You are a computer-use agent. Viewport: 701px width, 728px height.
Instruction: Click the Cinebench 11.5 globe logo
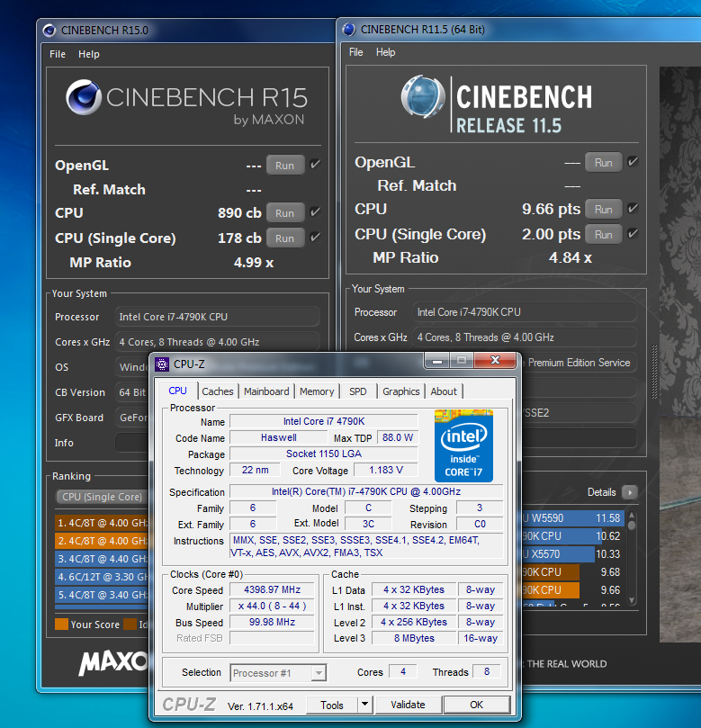[x=422, y=96]
